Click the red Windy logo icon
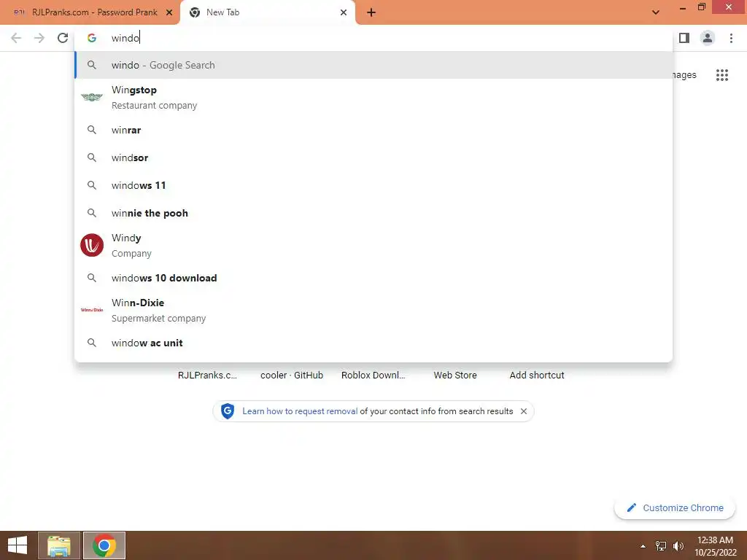The height and width of the screenshot is (560, 747). pos(92,245)
